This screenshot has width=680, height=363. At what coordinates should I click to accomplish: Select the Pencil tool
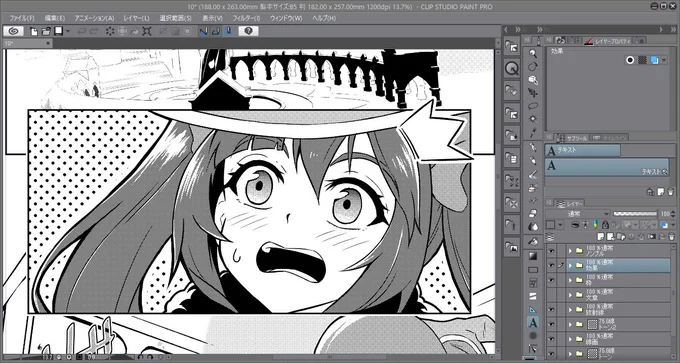click(533, 161)
